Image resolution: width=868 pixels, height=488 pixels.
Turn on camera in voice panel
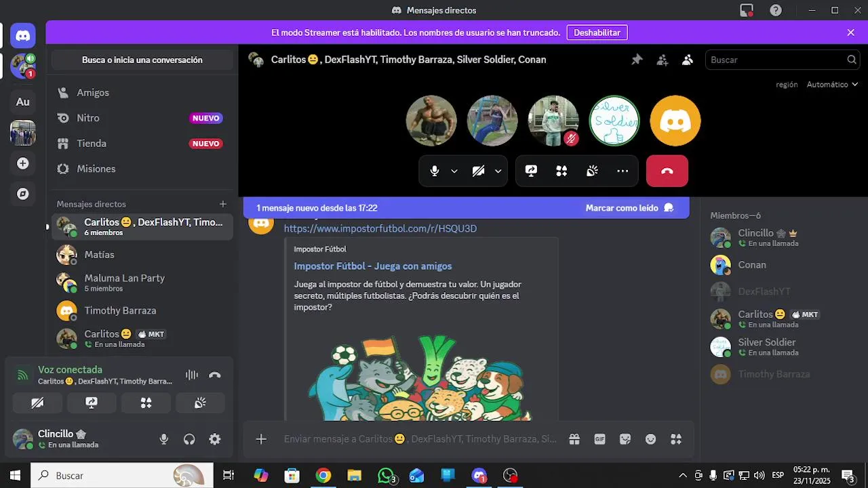37,403
